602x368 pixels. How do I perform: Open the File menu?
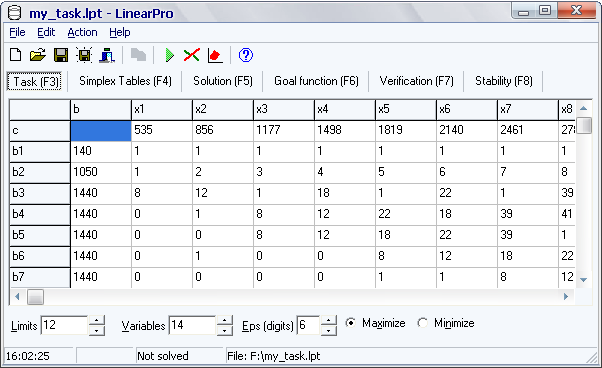(x=17, y=32)
